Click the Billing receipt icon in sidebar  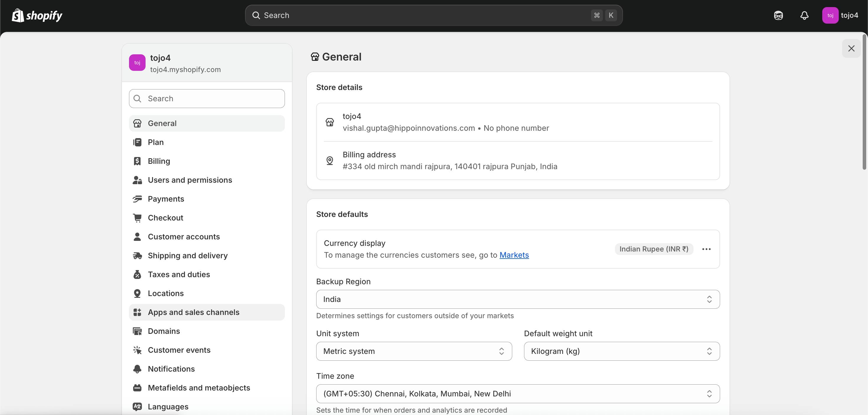point(137,161)
